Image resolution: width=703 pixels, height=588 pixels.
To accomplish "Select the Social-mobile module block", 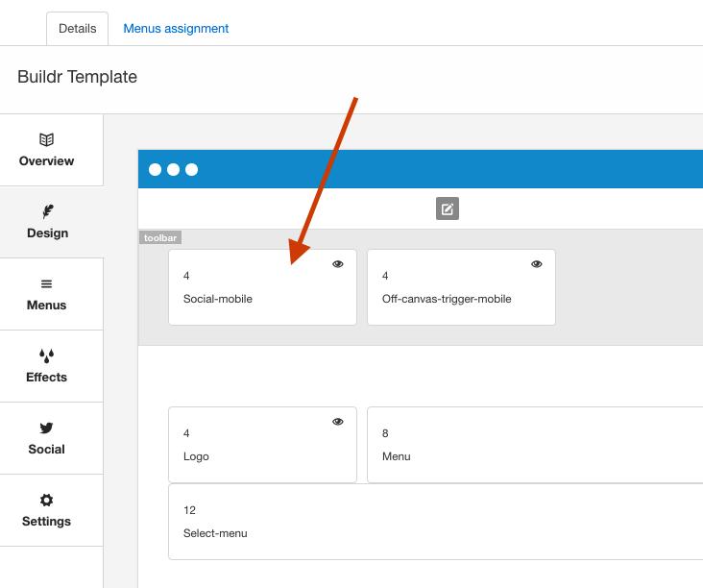I will pos(263,287).
